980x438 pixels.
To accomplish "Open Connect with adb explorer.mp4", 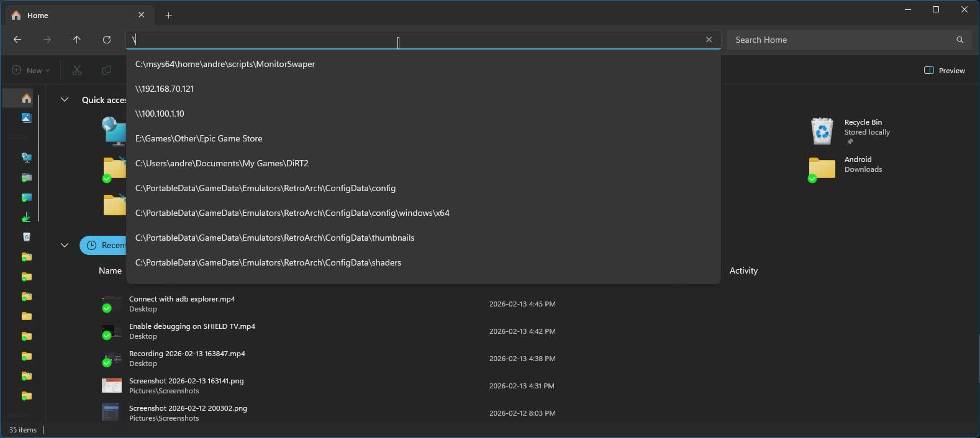I will [x=181, y=299].
